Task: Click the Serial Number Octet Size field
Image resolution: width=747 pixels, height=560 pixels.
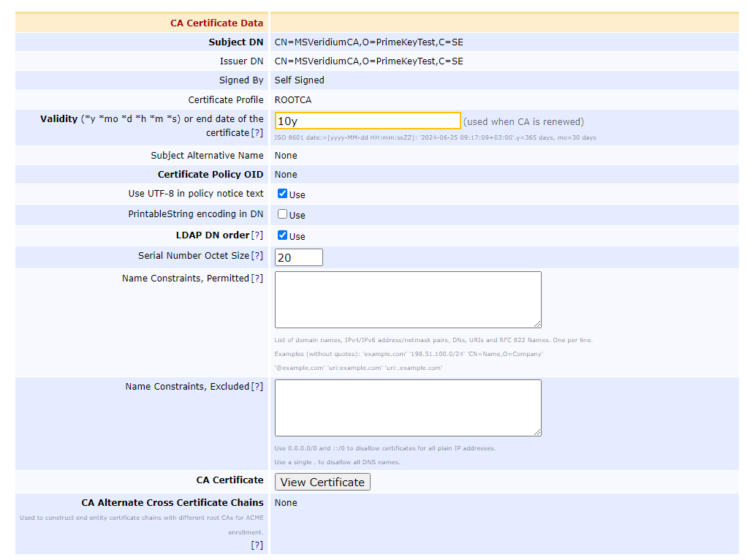Action: coord(298,257)
